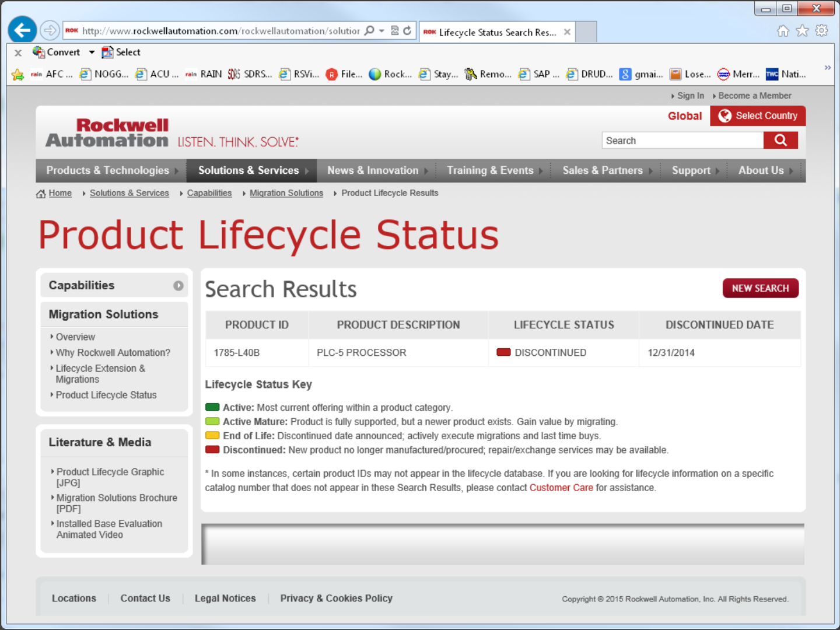Image resolution: width=840 pixels, height=630 pixels.
Task: Click the compatibility view icon in address bar
Action: (395, 30)
